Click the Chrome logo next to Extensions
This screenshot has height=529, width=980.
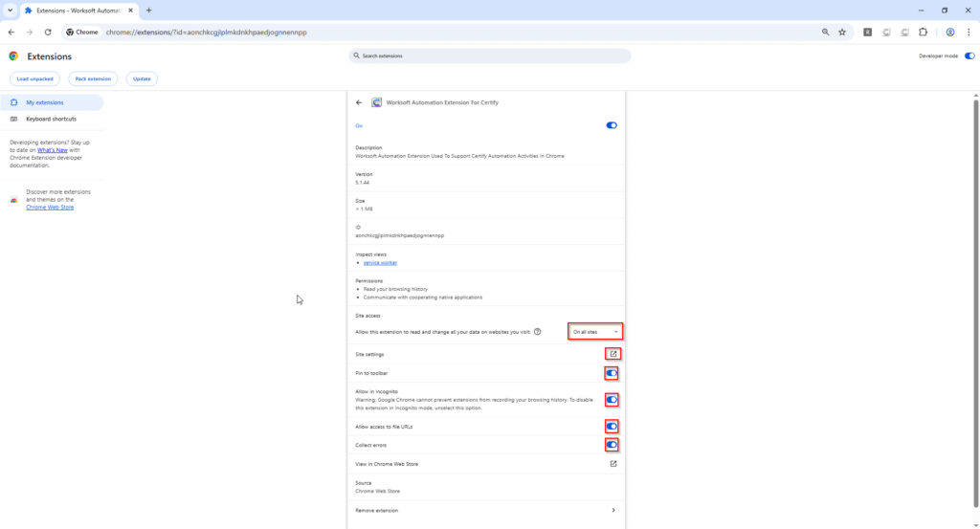coord(13,56)
